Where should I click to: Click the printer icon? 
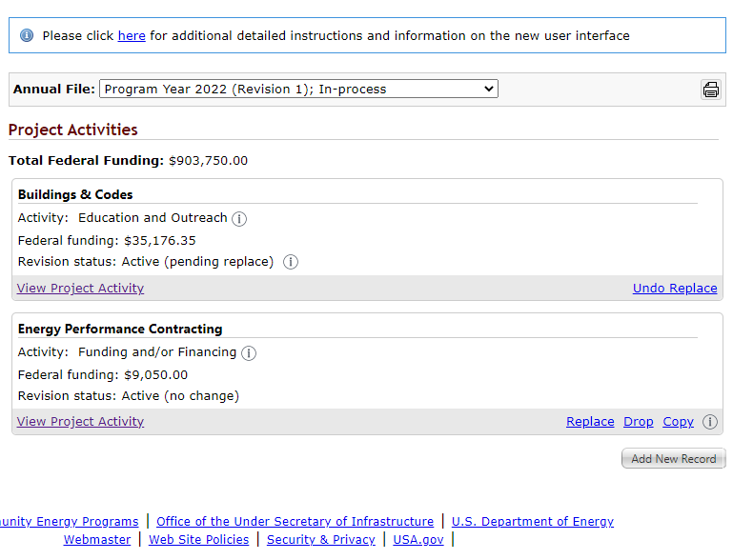click(710, 90)
